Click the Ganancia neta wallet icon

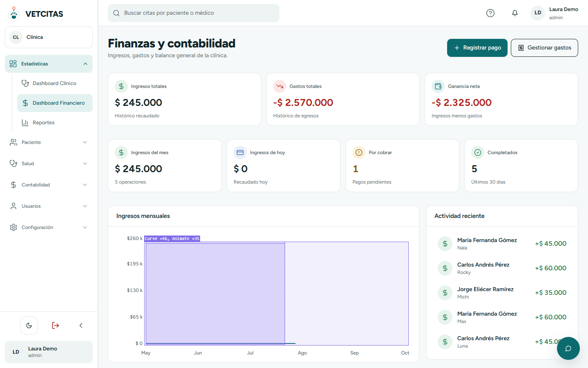coord(438,86)
